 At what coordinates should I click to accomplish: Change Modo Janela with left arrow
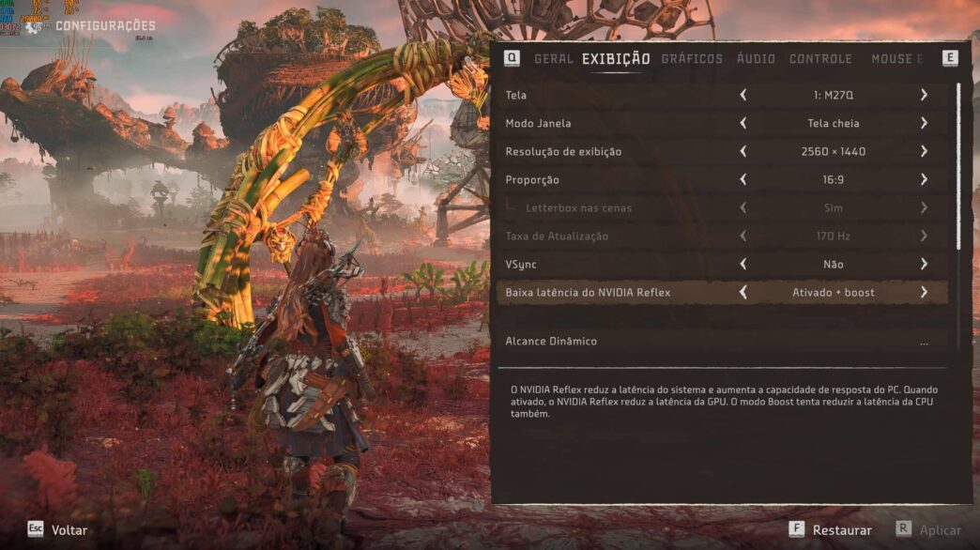(x=743, y=123)
